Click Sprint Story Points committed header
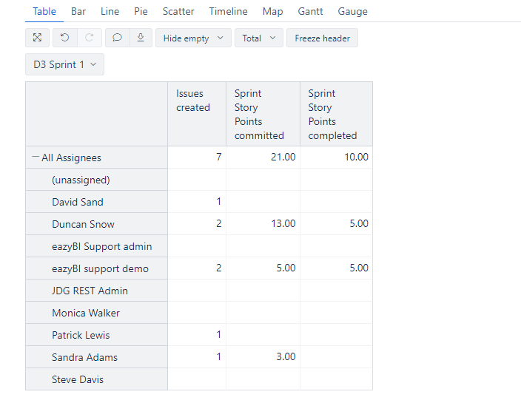 [263, 114]
